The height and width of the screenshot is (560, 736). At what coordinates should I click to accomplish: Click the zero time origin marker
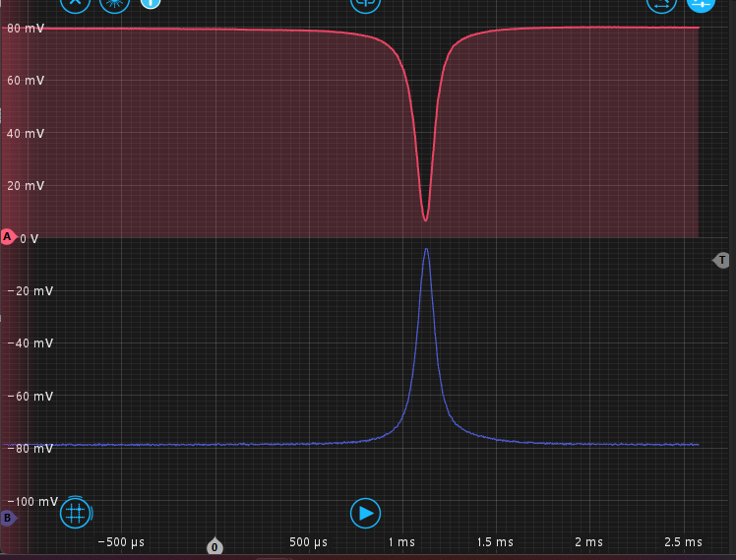[x=215, y=546]
